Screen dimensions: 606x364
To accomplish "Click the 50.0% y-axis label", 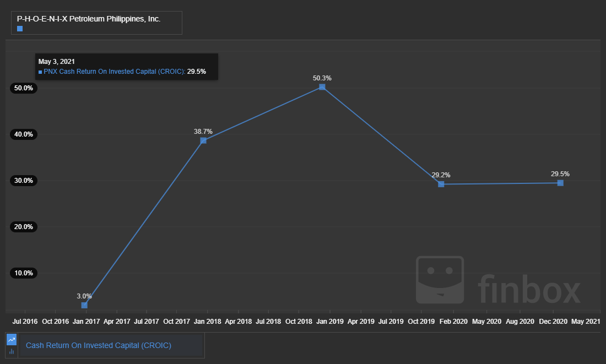I will click(x=24, y=88).
